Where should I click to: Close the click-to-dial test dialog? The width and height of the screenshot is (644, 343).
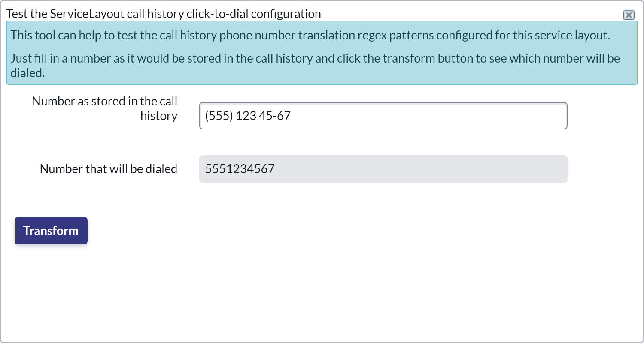[x=629, y=15]
